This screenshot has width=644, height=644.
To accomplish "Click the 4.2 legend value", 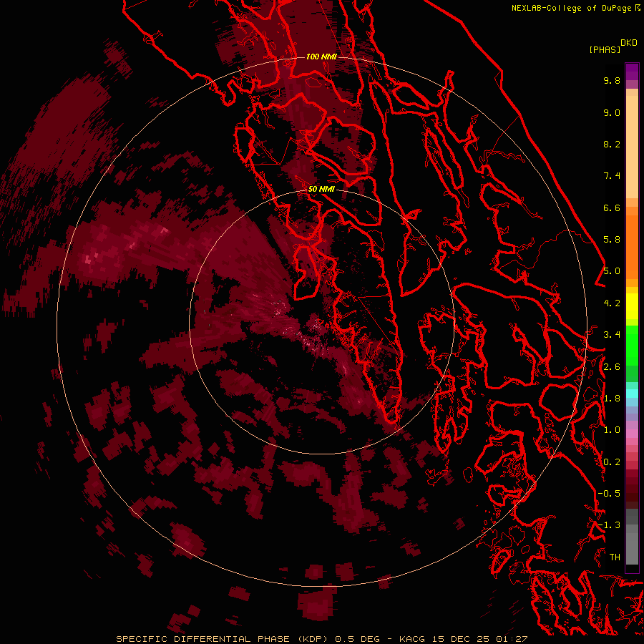I will pos(612,303).
